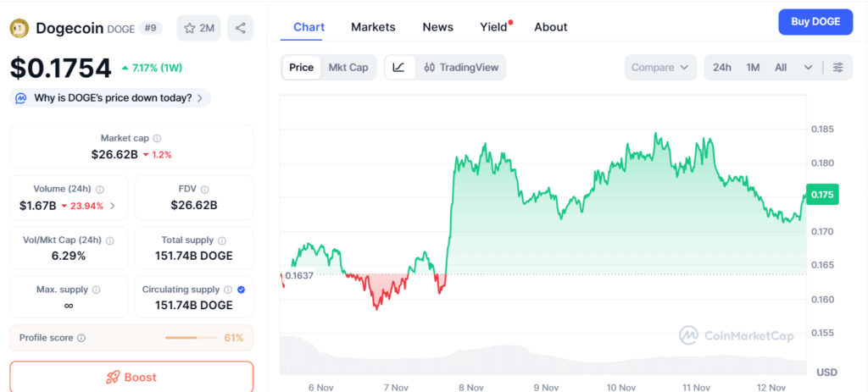
Task: Open the Compare dropdown
Action: coord(660,68)
